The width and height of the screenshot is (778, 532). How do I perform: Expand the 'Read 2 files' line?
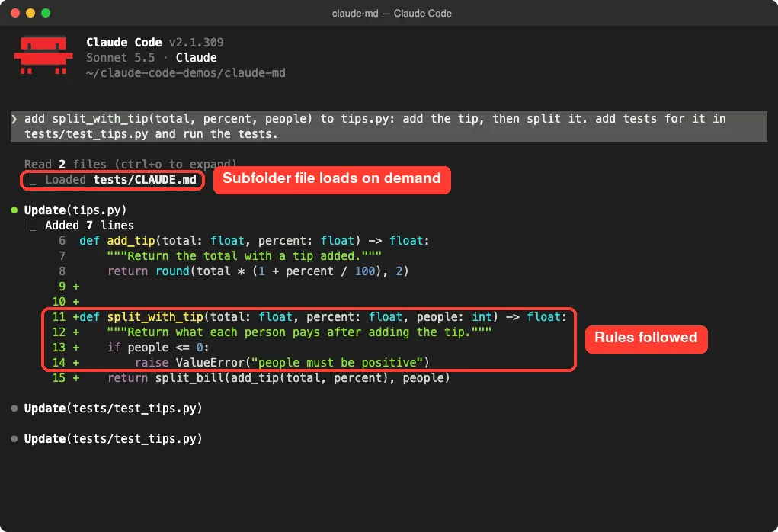(x=130, y=165)
